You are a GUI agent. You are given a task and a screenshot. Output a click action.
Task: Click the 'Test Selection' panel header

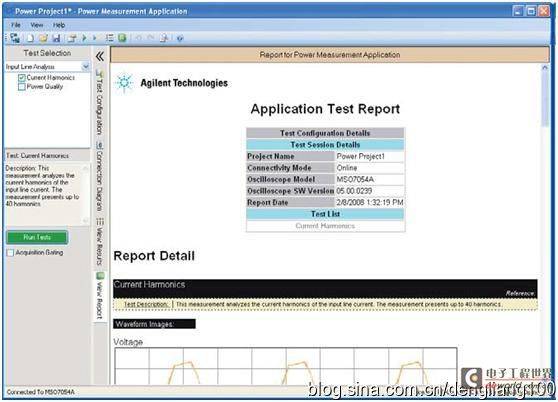tap(47, 53)
